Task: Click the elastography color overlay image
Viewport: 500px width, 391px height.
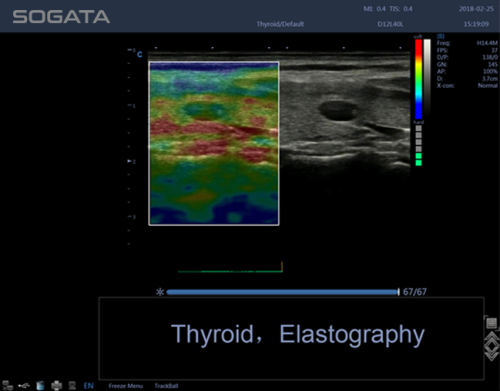Action: tap(214, 143)
